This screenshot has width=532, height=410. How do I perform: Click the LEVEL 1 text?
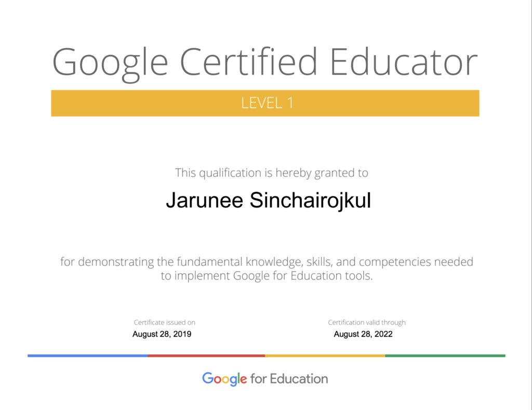[x=268, y=103]
